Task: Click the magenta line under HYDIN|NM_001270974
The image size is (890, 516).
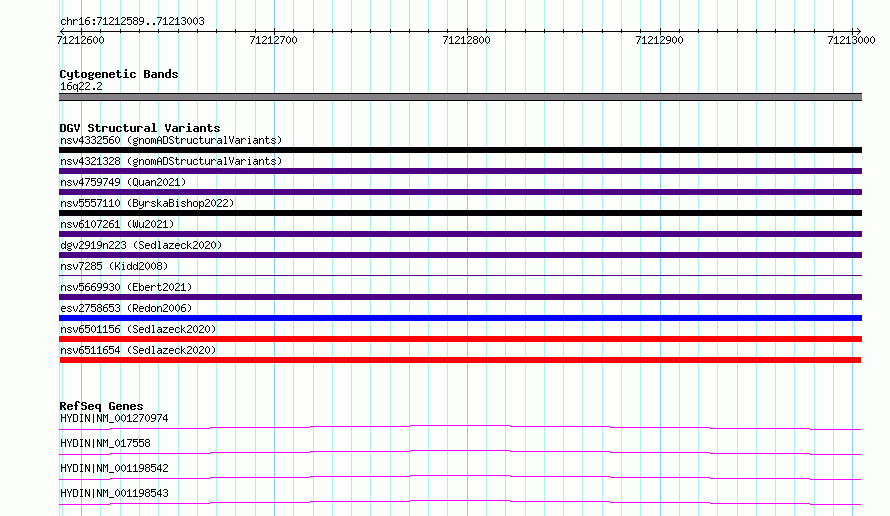Action: click(460, 427)
